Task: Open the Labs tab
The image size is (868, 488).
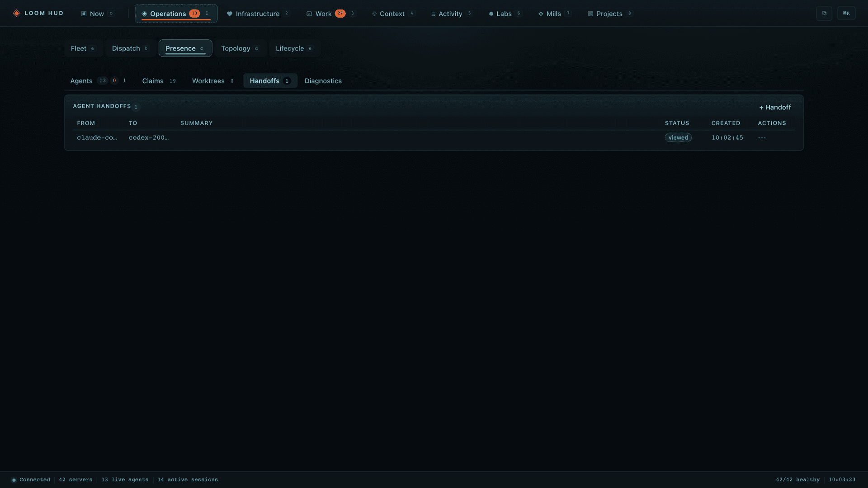Action: tap(505, 14)
